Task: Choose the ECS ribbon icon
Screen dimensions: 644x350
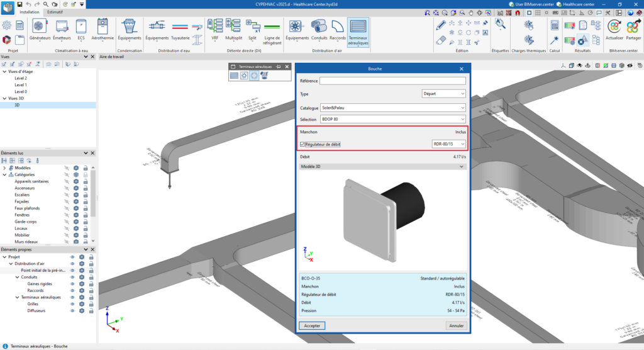Action: (81, 30)
